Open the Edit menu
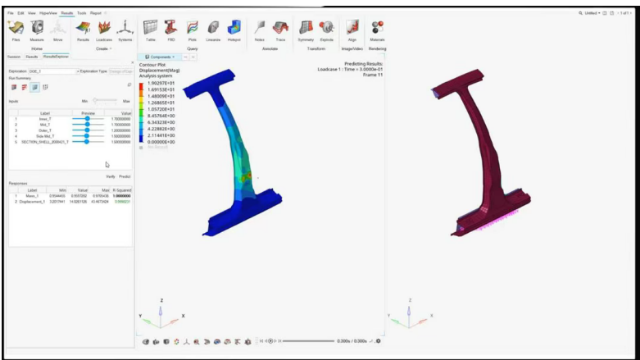The image size is (640, 360). pyautogui.click(x=21, y=13)
